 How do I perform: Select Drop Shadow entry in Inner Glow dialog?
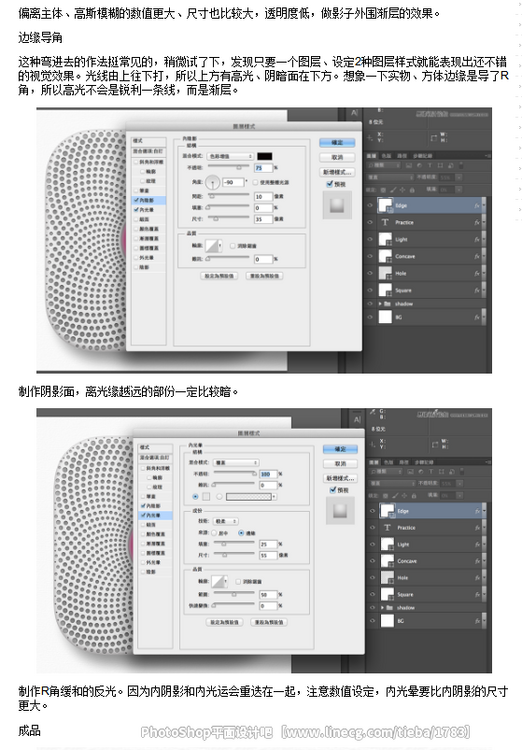click(x=156, y=572)
